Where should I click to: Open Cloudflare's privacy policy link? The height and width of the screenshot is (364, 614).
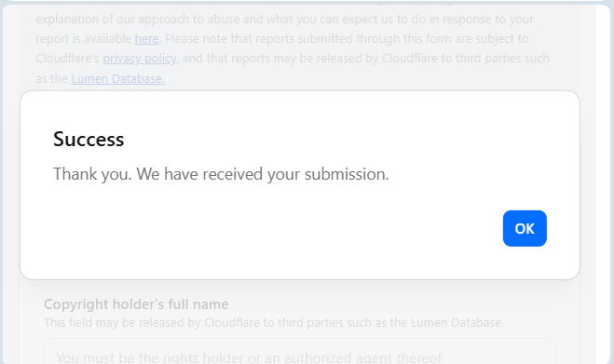click(x=140, y=59)
